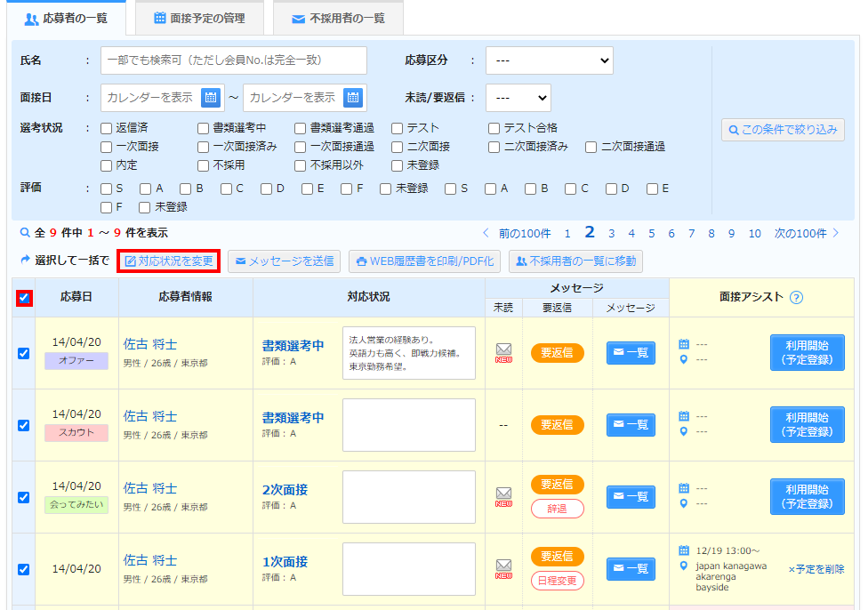This screenshot has height=610, width=868.
Task: Click この条件で絞り込み filter button
Action: tap(783, 130)
